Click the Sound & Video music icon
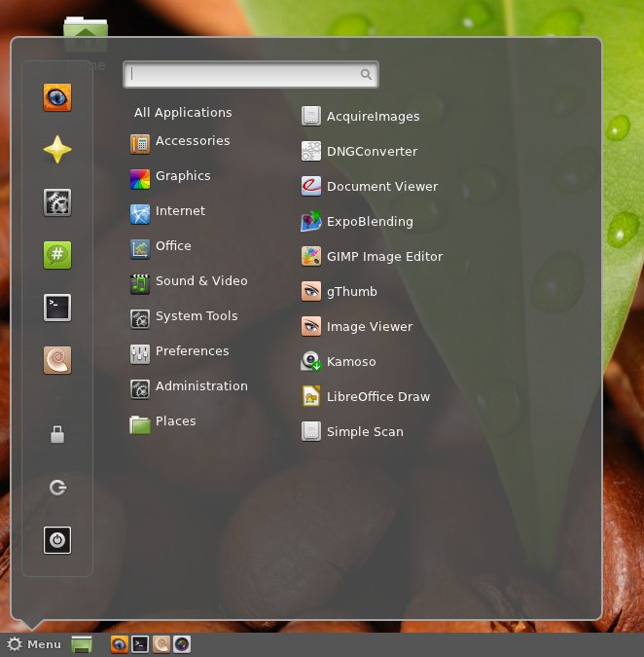This screenshot has height=657, width=644. [x=140, y=284]
